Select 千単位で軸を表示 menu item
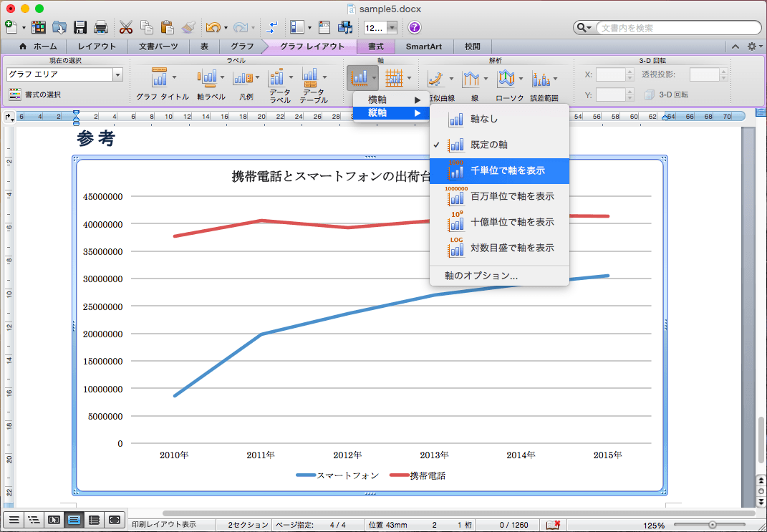Screen dimensions: 767x532 coord(499,170)
